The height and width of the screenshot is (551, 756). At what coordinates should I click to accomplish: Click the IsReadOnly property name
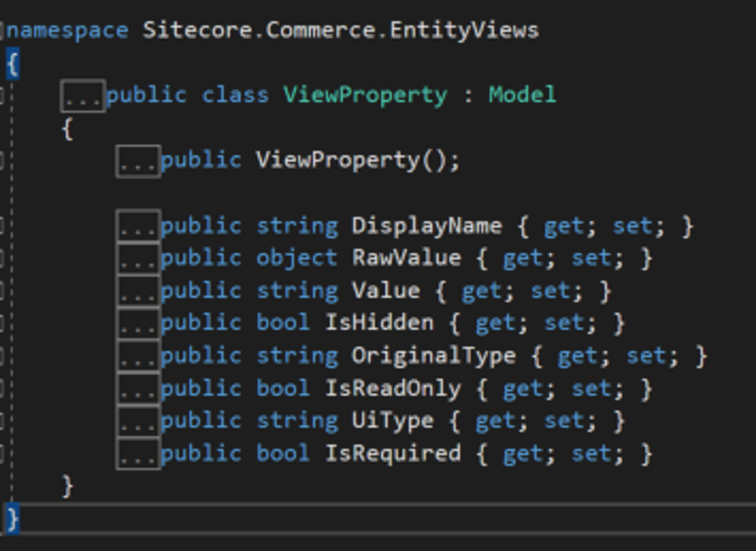tap(393, 389)
